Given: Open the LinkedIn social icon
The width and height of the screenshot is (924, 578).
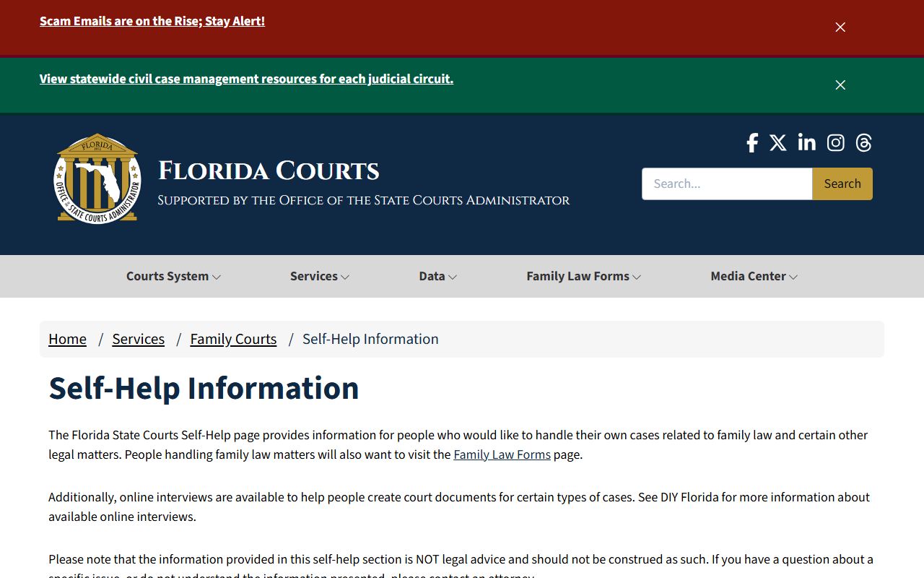Looking at the screenshot, I should (x=807, y=142).
